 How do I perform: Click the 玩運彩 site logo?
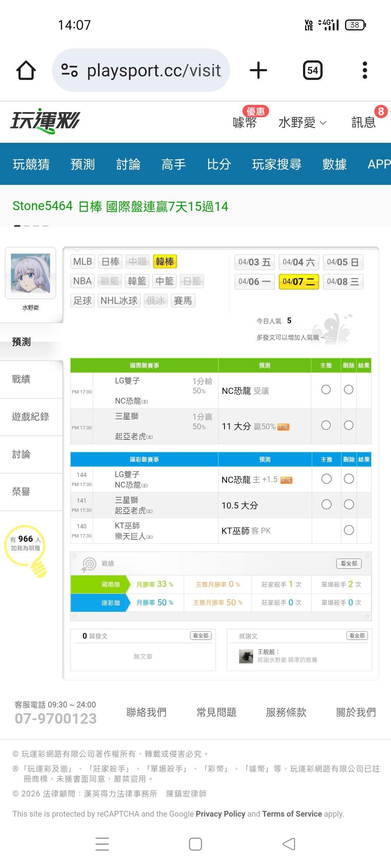[x=45, y=121]
